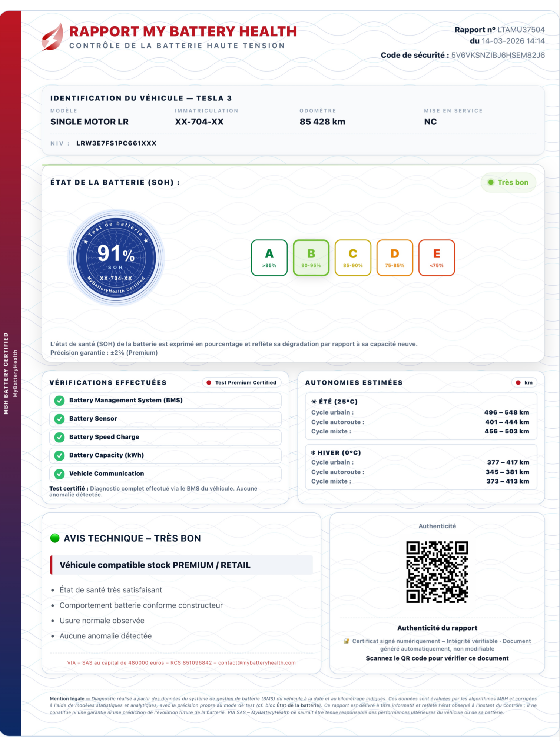The width and height of the screenshot is (560, 741).
Task: Click the contact@mybatteryhealth.com email address
Action: click(x=257, y=663)
